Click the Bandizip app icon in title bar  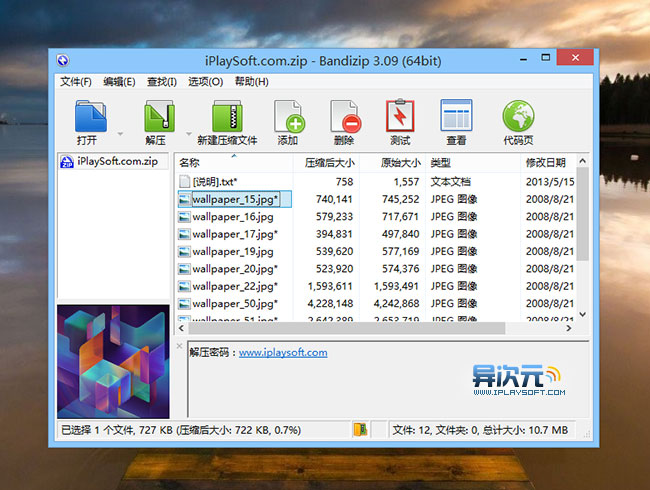coord(63,61)
